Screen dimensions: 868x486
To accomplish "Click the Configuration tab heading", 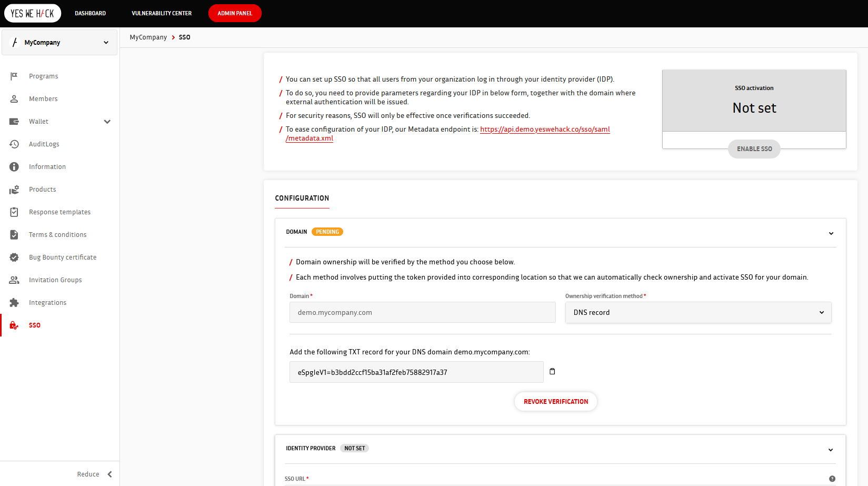I will coord(302,199).
